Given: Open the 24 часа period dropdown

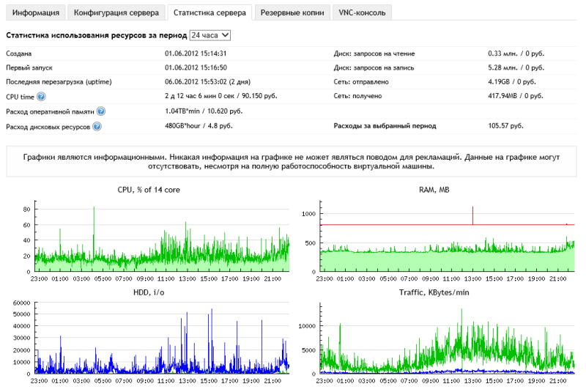Looking at the screenshot, I should click(209, 35).
